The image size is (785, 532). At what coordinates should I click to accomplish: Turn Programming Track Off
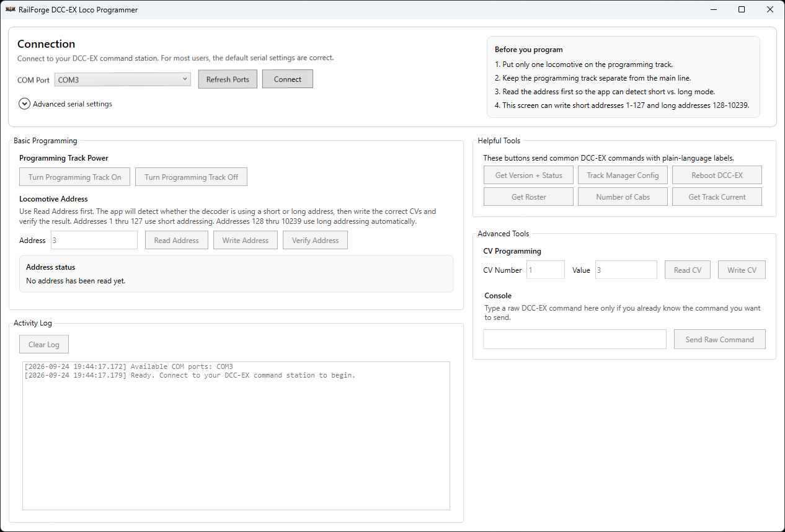pyautogui.click(x=192, y=177)
